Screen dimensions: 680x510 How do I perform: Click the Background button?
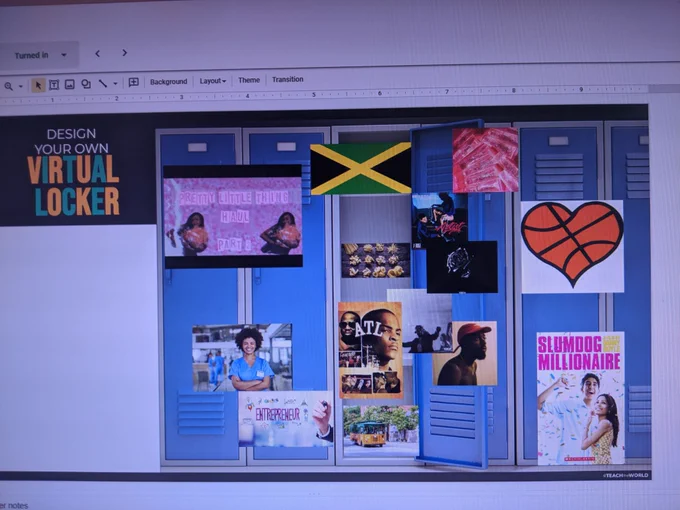168,82
